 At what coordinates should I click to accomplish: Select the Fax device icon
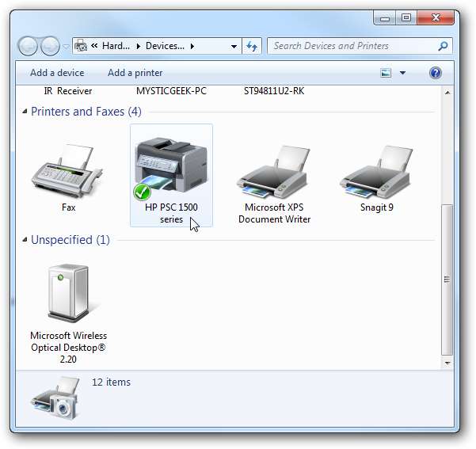(x=68, y=173)
